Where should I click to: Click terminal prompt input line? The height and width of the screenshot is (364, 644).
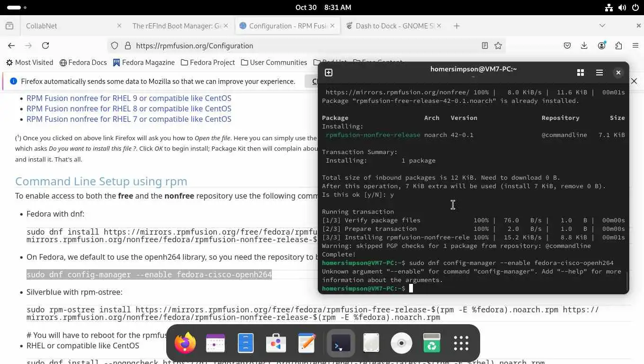point(474,288)
